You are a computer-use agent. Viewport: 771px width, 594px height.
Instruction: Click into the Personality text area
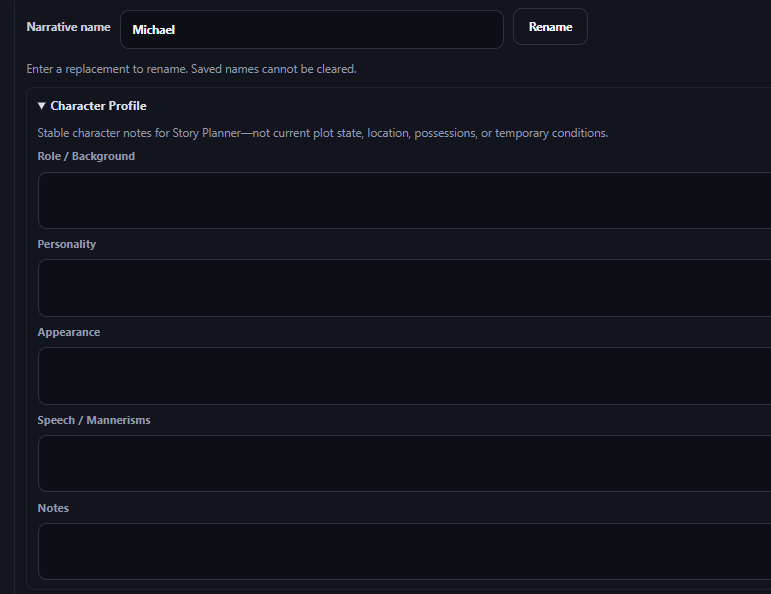(x=404, y=288)
